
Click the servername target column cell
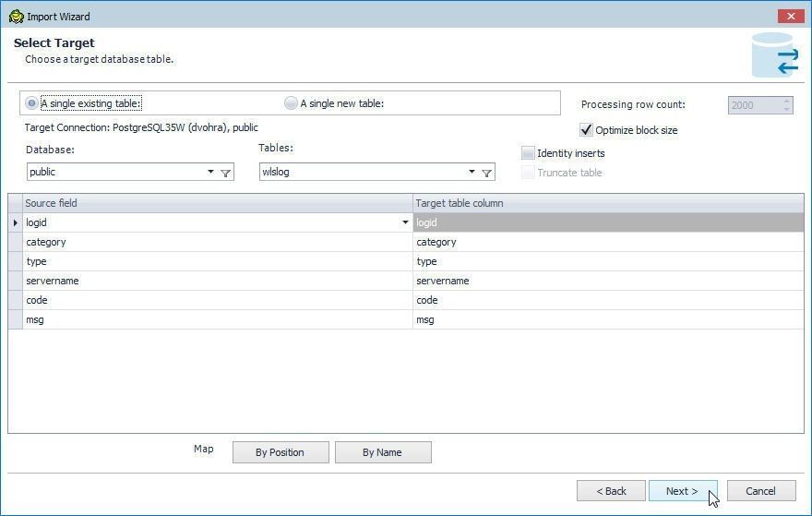(x=608, y=281)
